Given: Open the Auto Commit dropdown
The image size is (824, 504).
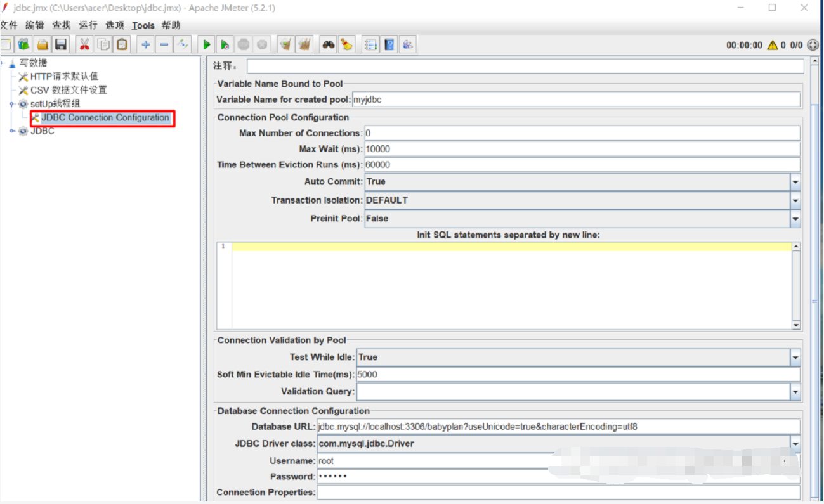Looking at the screenshot, I should point(795,182).
